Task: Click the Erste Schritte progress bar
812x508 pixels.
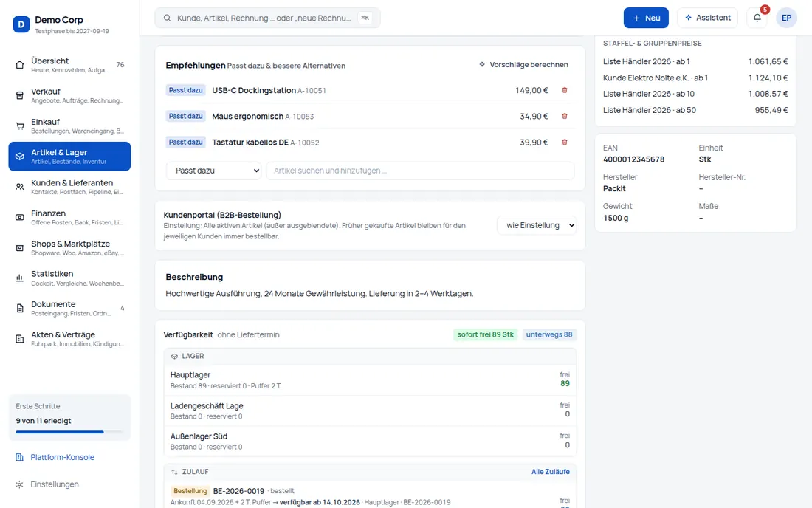Action: pyautogui.click(x=69, y=432)
